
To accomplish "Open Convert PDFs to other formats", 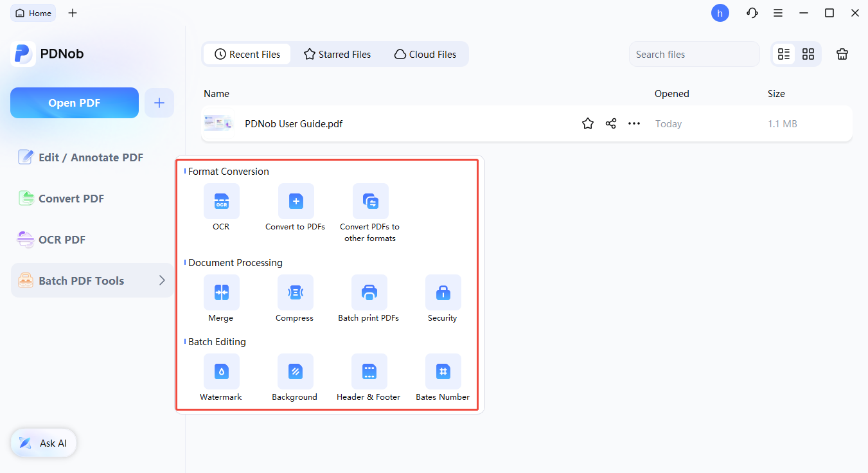I will [370, 201].
